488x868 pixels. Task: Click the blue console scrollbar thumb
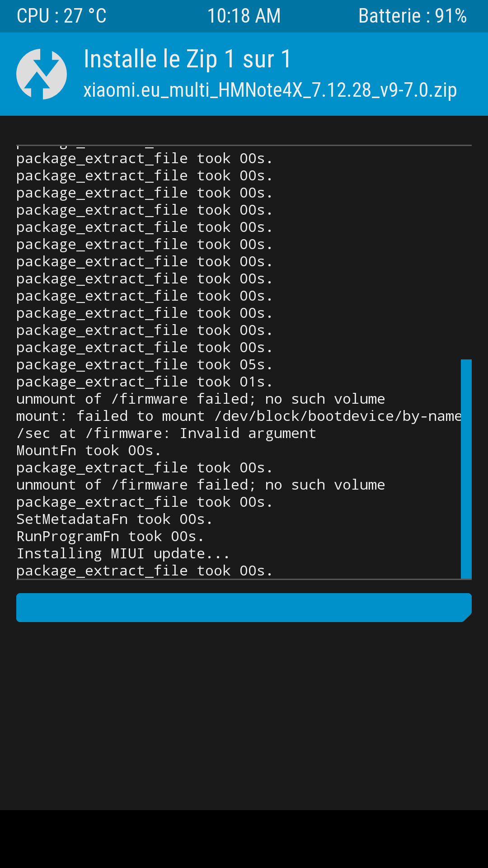[x=466, y=469]
